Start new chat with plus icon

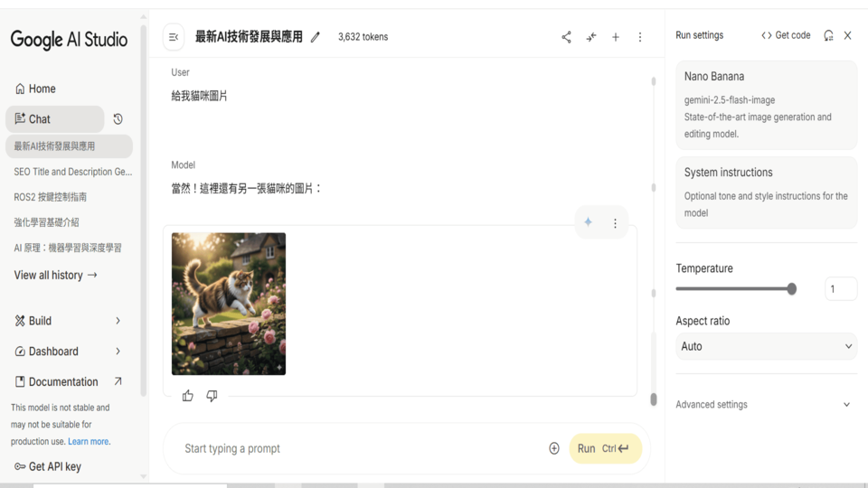pos(616,37)
